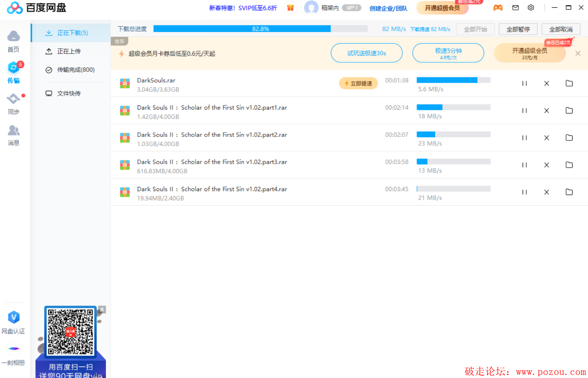The image size is (588, 378).
Task: Cancel the part4.rar download
Action: [x=546, y=192]
